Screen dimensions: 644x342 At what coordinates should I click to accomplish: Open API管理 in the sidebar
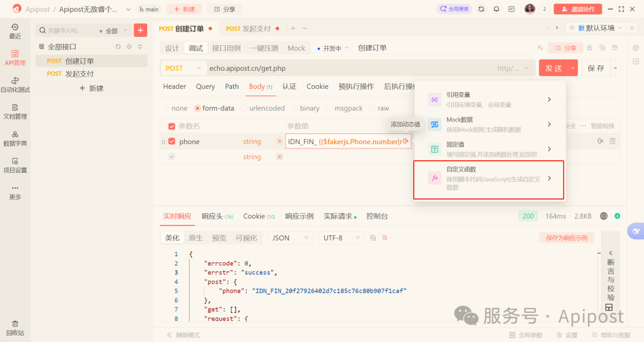[15, 58]
